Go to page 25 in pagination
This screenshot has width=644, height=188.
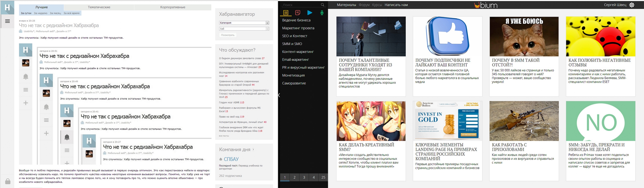click(x=323, y=177)
